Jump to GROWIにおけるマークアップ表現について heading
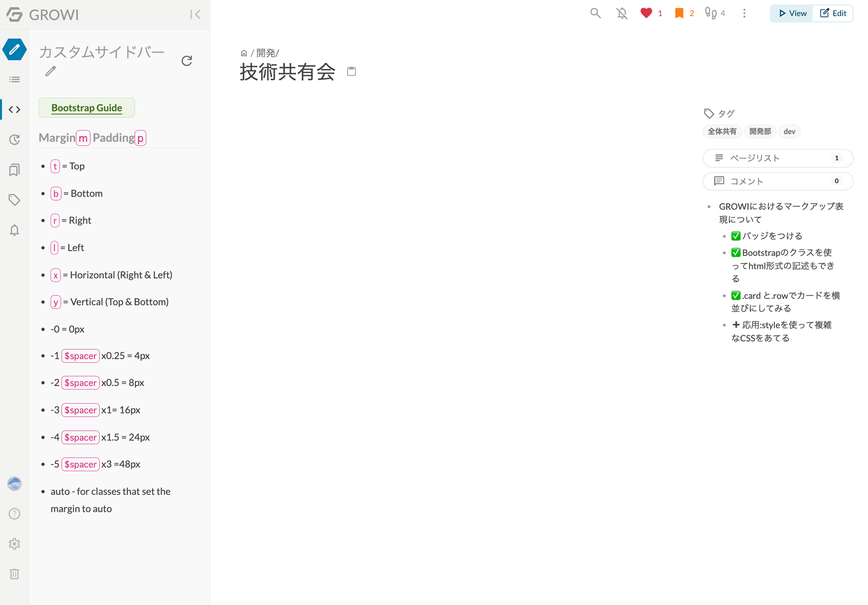This screenshot has height=605, width=868. coord(781,213)
